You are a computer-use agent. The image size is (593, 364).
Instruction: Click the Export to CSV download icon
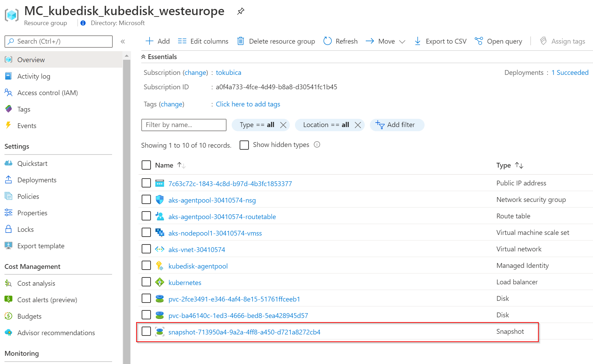[417, 41]
